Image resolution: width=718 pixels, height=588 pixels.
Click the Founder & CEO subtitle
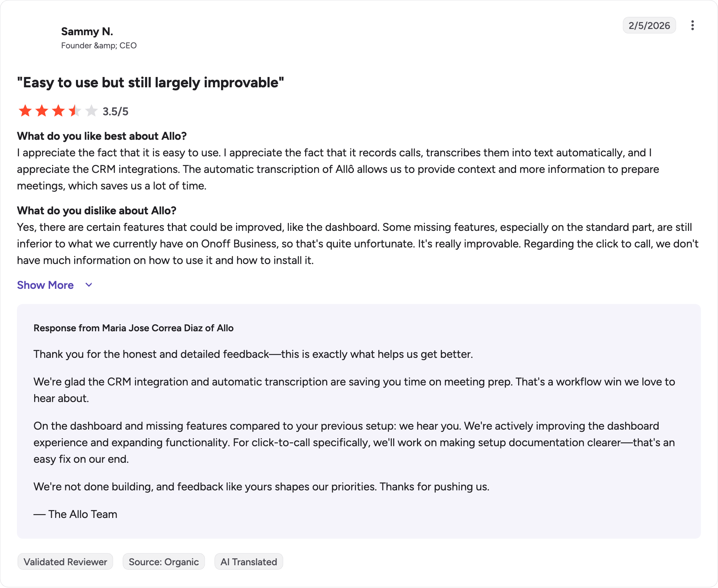point(99,46)
